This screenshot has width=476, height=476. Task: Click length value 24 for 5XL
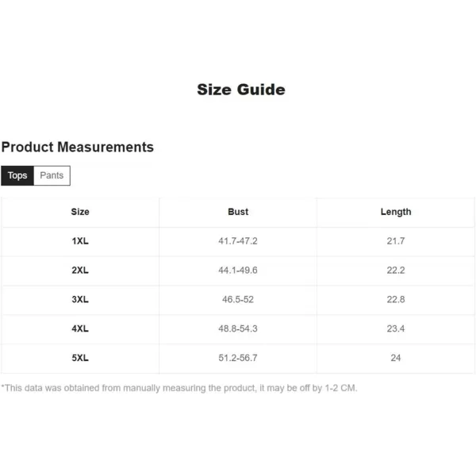tap(396, 358)
